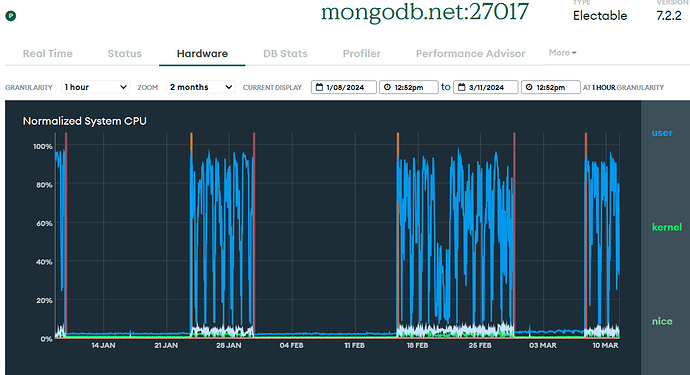Click the clock icon in end time field
This screenshot has height=375, width=690.
pos(529,87)
